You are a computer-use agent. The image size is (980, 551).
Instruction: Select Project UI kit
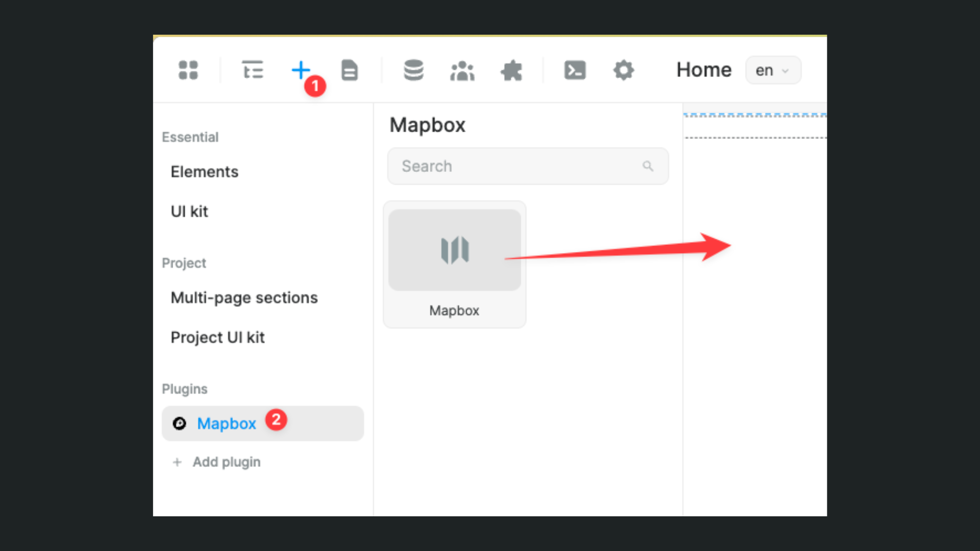[218, 337]
